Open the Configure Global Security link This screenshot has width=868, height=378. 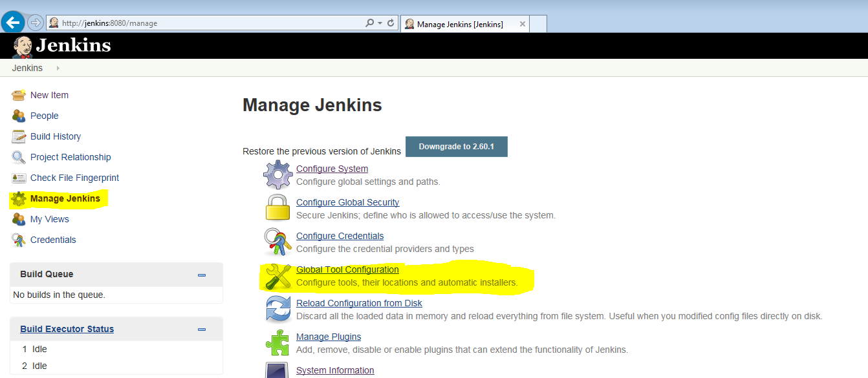pos(348,202)
